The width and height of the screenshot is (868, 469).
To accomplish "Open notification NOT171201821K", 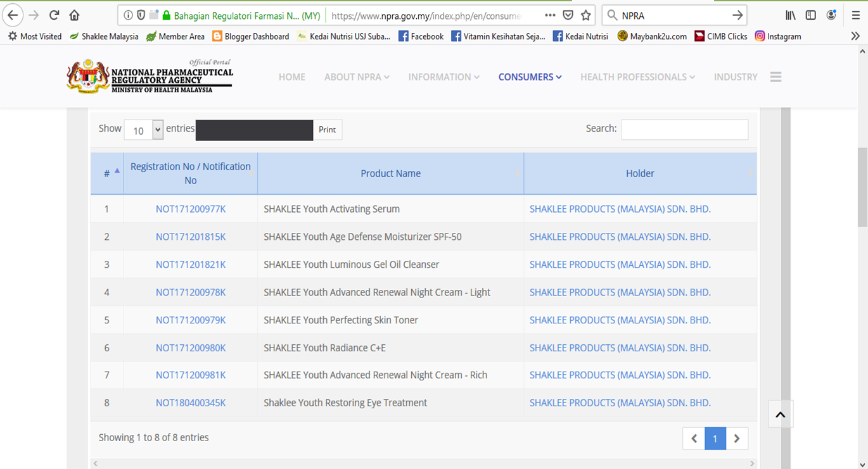I will [191, 265].
